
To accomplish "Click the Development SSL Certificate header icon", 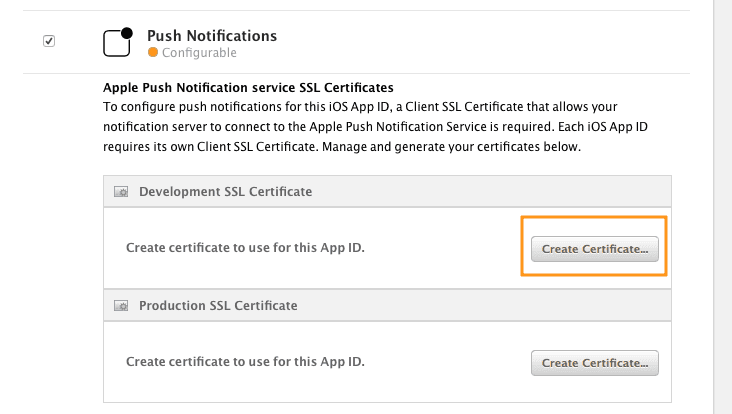I will tap(121, 191).
